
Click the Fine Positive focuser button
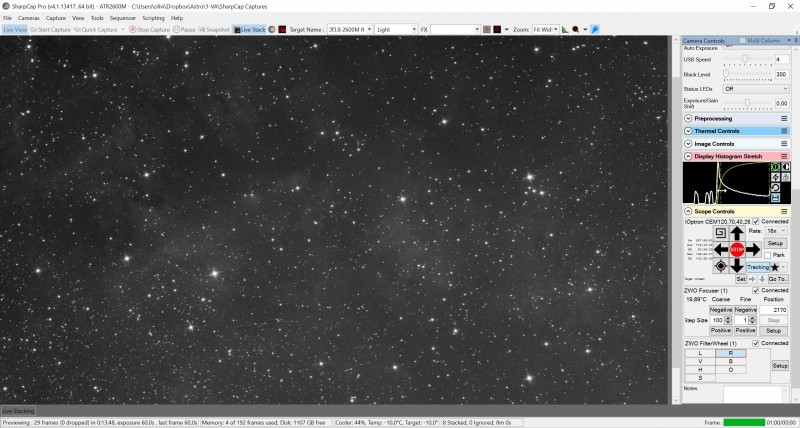point(745,331)
